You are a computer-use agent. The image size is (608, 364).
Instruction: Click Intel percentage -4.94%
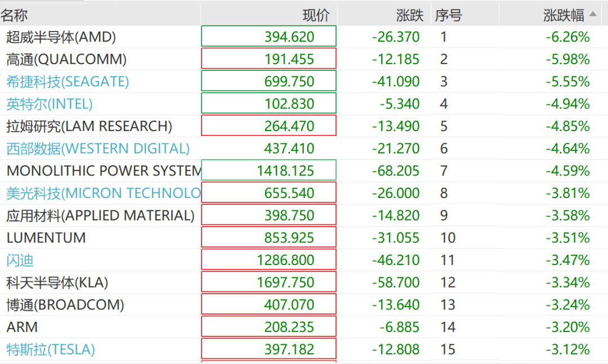point(567,104)
